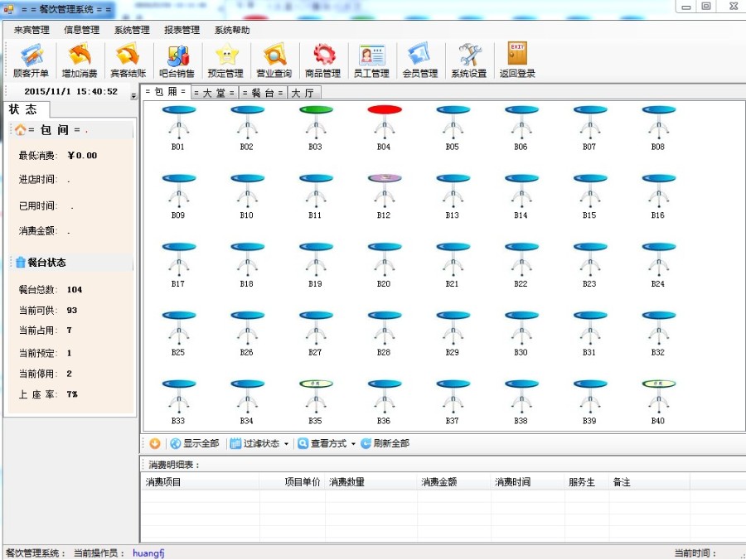The image size is (746, 560).
Task: Open 会员管理 member management
Action: coord(420,60)
